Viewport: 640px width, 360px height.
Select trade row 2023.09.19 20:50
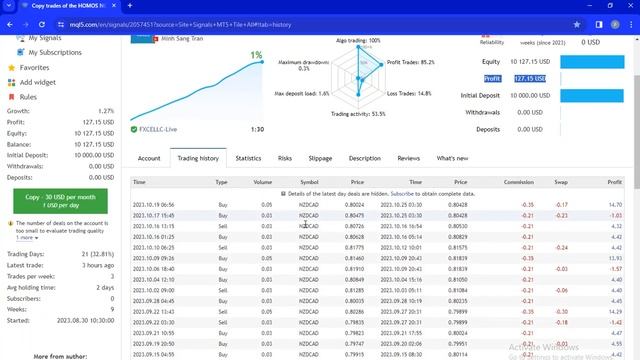(x=377, y=344)
